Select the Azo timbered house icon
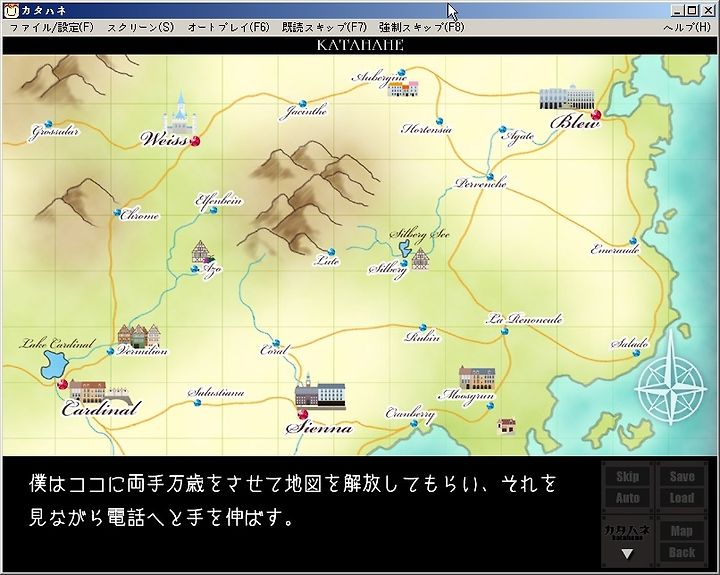720x575 pixels. click(201, 251)
